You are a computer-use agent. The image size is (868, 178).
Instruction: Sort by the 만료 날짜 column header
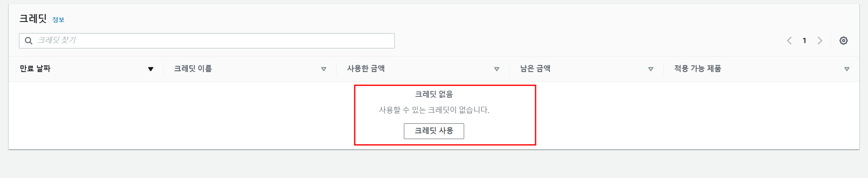(x=35, y=69)
